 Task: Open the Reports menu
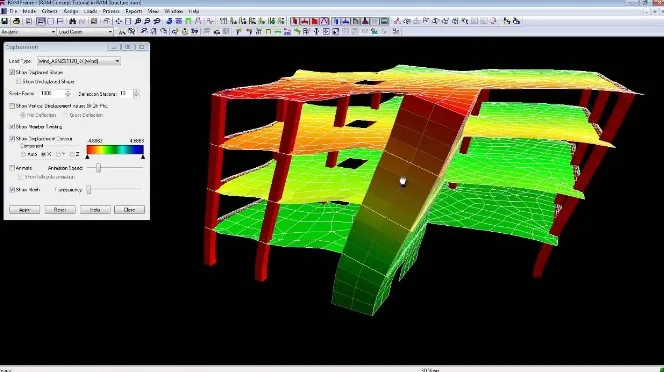[134, 11]
